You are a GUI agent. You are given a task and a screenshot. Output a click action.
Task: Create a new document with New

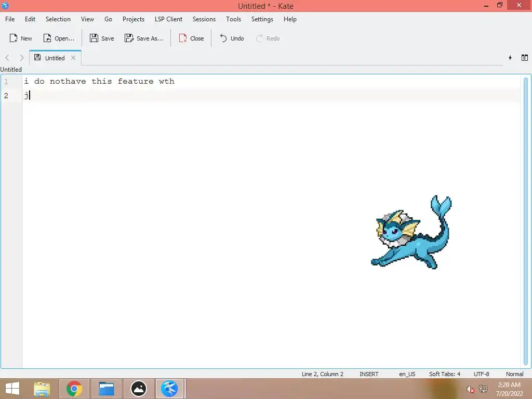point(21,38)
